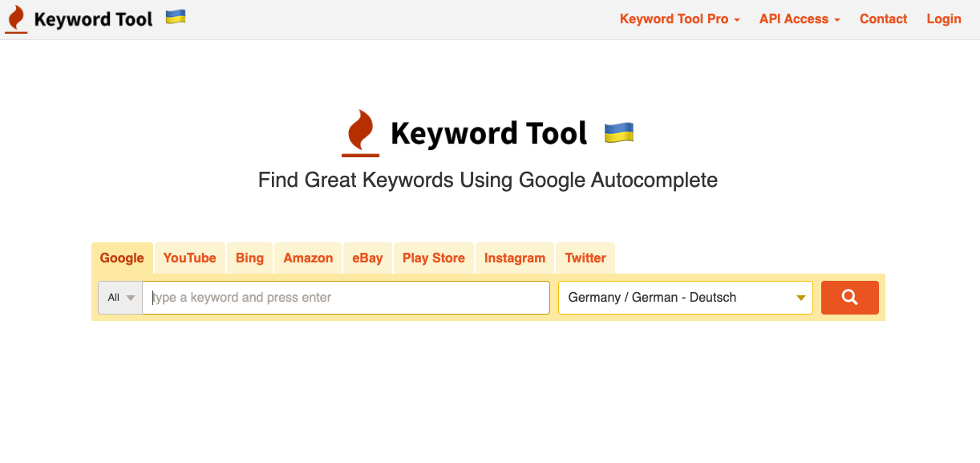
Task: Expand the API Access menu
Action: point(800,19)
